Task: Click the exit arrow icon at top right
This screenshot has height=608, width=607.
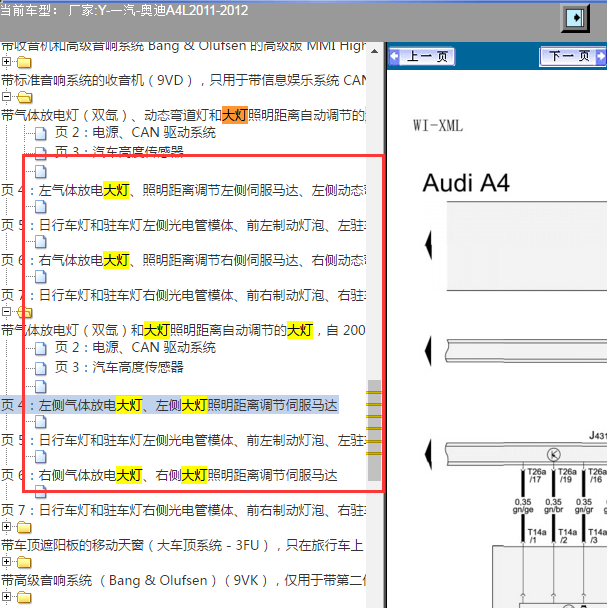Action: (x=575, y=18)
